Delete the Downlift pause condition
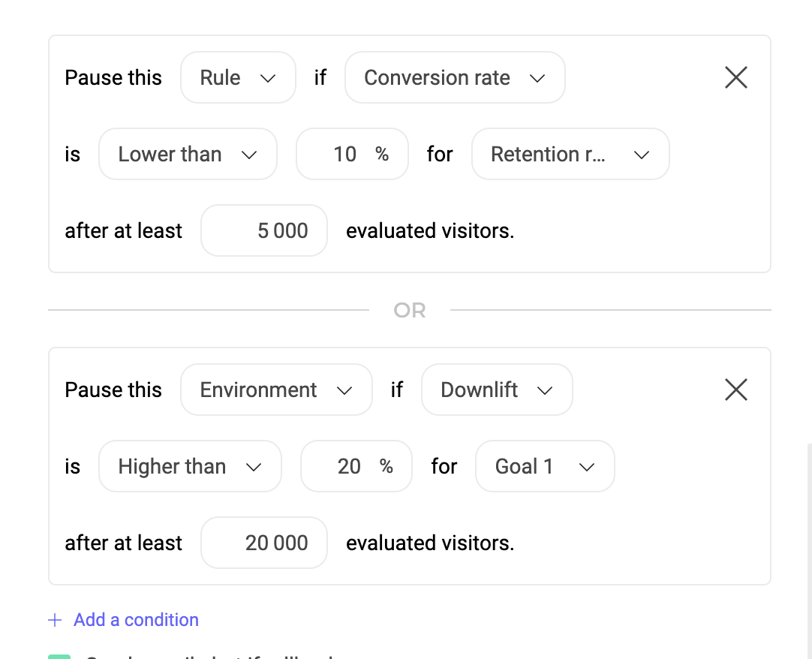 (x=735, y=390)
